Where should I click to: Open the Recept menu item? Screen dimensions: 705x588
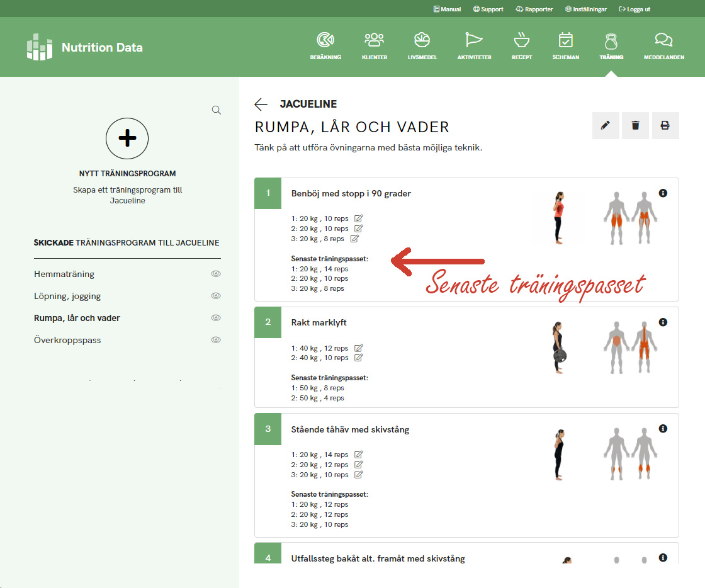tap(521, 46)
